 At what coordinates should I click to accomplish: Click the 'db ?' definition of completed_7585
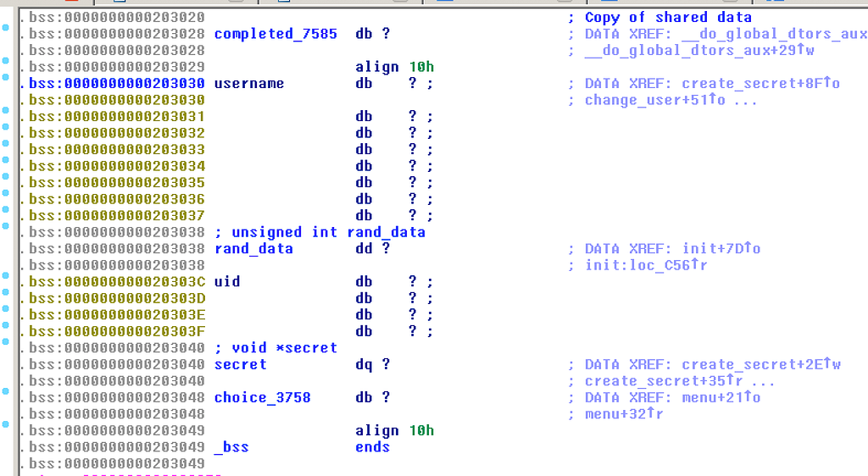373,34
